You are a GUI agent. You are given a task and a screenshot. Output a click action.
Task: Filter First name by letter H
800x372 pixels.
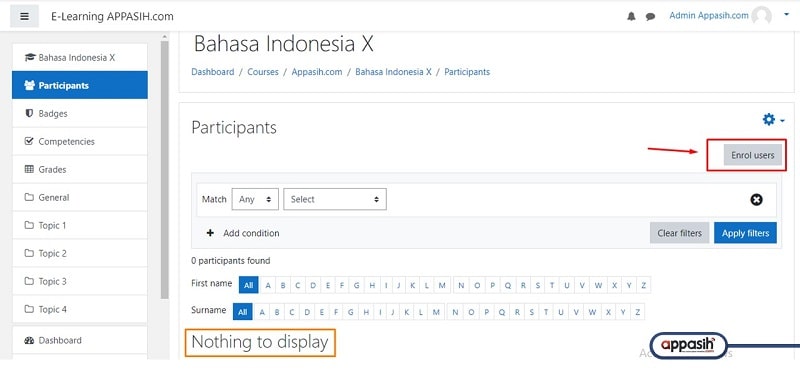[x=372, y=285]
